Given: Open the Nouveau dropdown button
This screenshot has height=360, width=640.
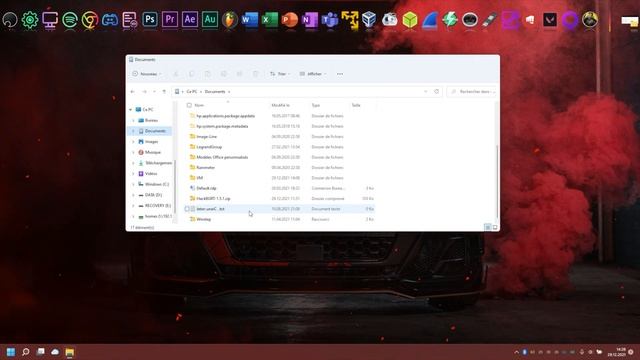Looking at the screenshot, I should pos(147,74).
